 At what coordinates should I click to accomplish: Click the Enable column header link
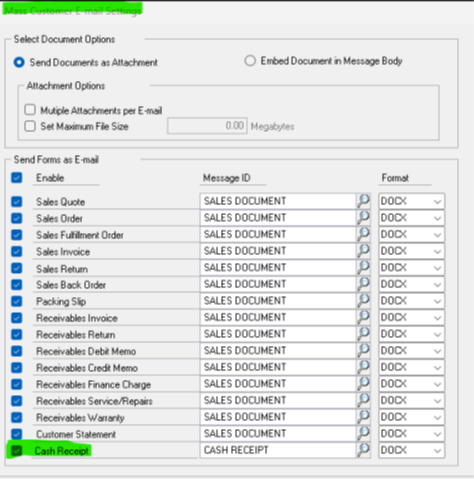pyautogui.click(x=50, y=178)
